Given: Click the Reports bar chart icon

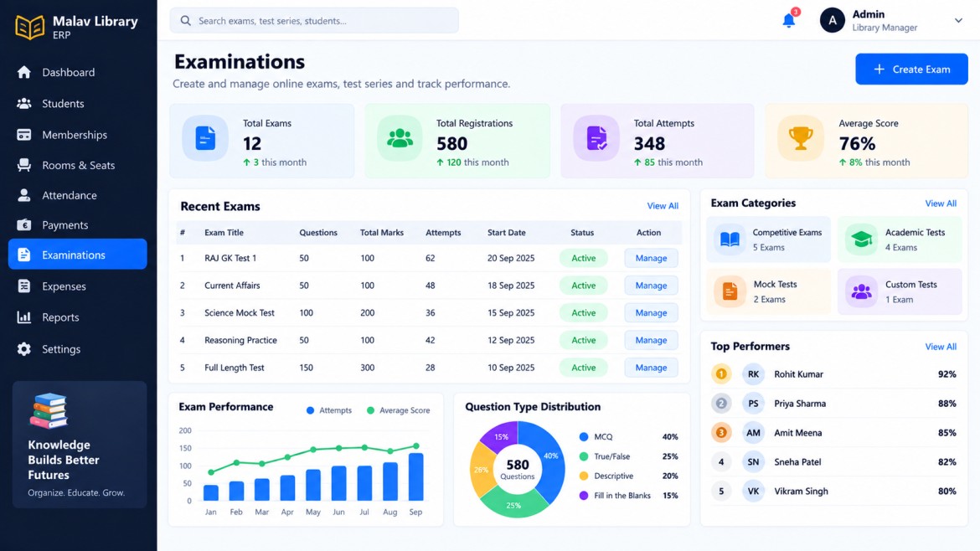Looking at the screenshot, I should pyautogui.click(x=23, y=317).
